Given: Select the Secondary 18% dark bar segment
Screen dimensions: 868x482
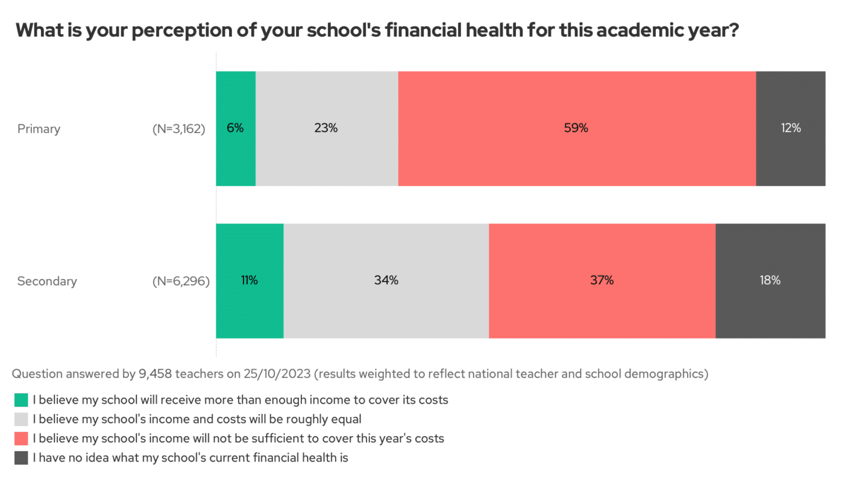Looking at the screenshot, I should [x=770, y=281].
